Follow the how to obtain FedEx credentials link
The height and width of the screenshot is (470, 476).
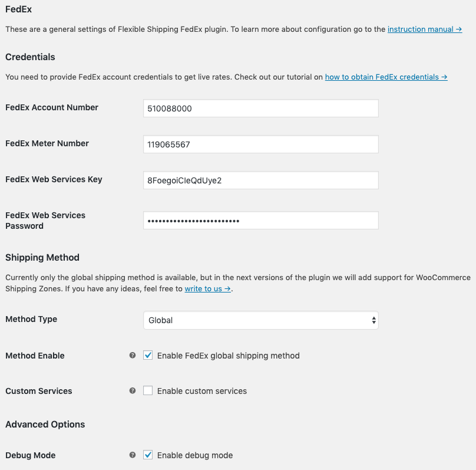[386, 77]
